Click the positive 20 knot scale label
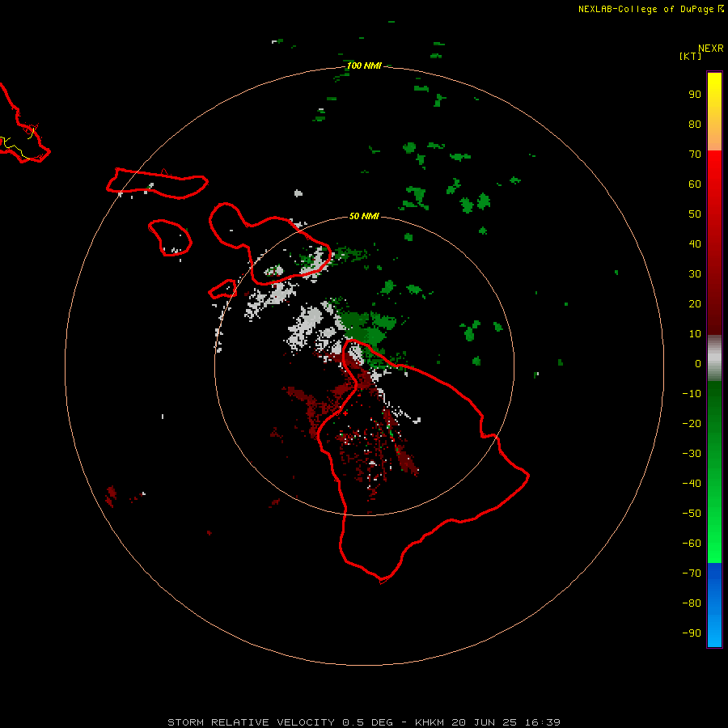The height and width of the screenshot is (728, 728). pyautogui.click(x=695, y=303)
